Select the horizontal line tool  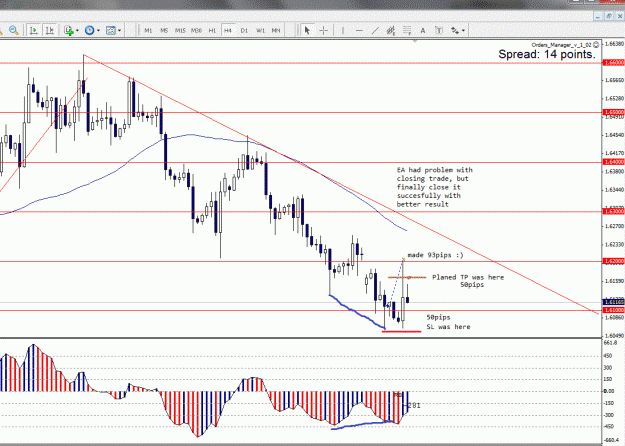coord(359,30)
